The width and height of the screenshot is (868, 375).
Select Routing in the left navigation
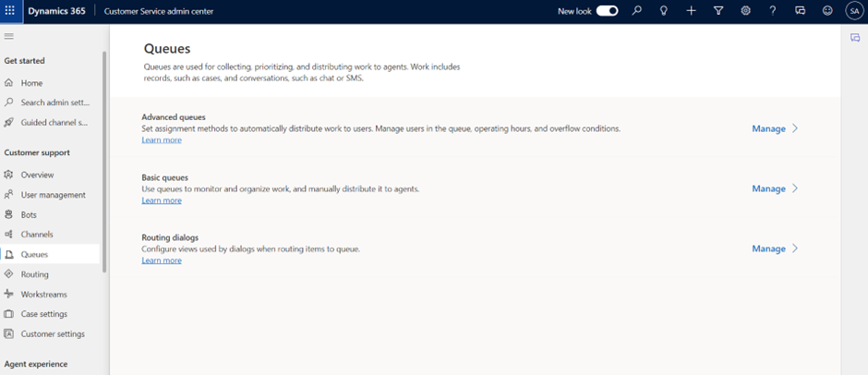point(35,274)
